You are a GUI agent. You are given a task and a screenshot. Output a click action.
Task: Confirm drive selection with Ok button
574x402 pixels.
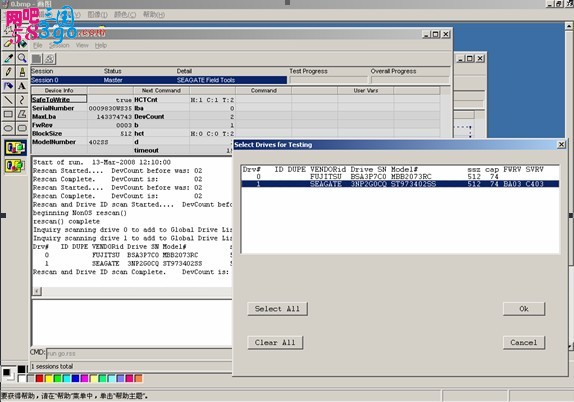click(x=524, y=309)
